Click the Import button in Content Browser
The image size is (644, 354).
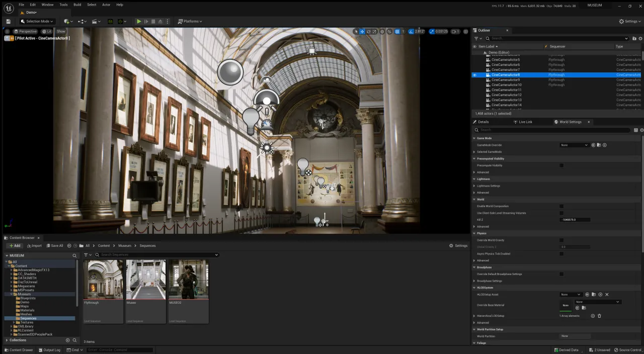[34, 245]
